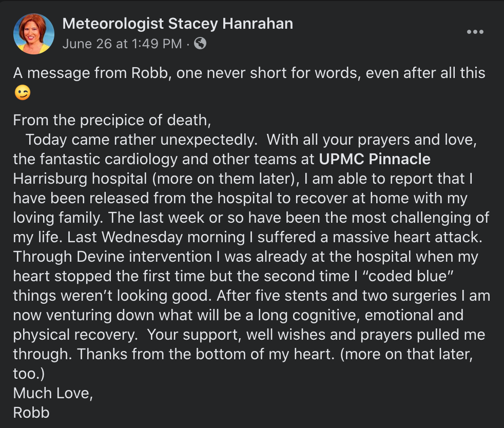504x428 pixels.
Task: Open Meteorologist Stacey Hanrahan profile name
Action: tap(178, 24)
